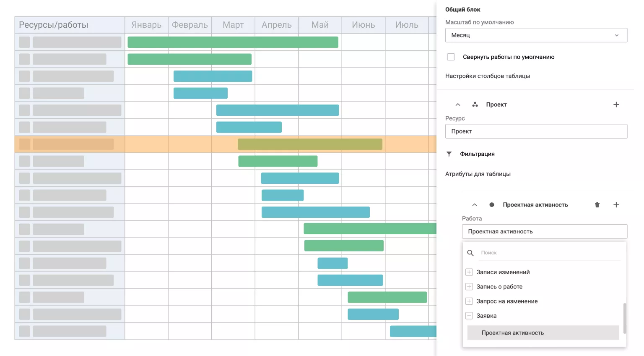Image resolution: width=644 pixels, height=356 pixels.
Task: Collapse the Заявка tree node
Action: point(469,316)
